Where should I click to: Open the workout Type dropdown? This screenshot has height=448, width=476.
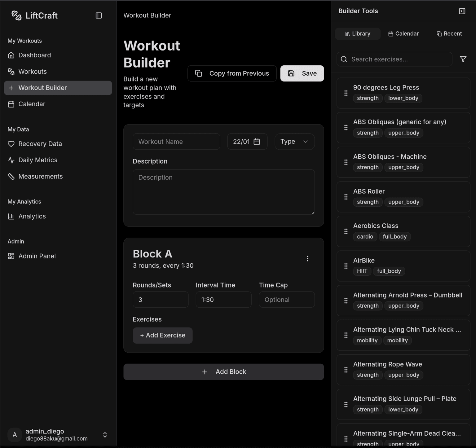[294, 142]
